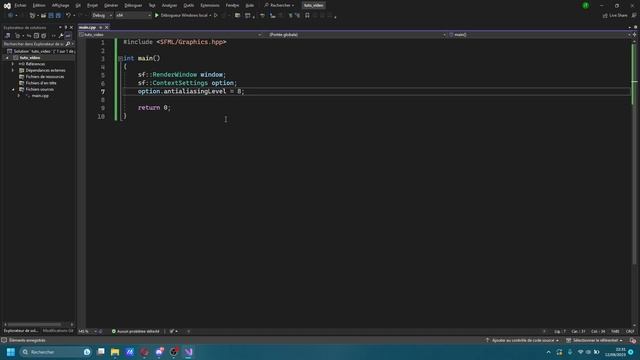Click the Windows Start button
The image size is (640, 360).
coord(11,351)
